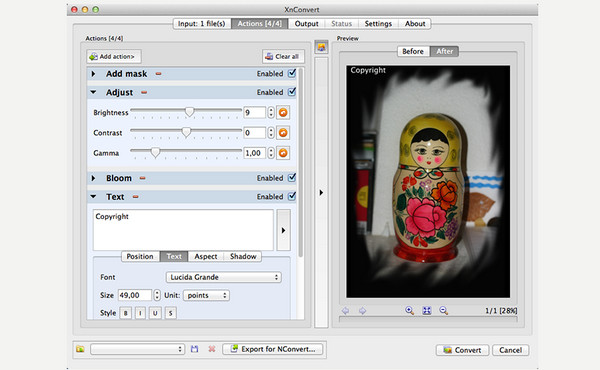Select the Shadow sub-tab
600x370 pixels.
(x=243, y=256)
